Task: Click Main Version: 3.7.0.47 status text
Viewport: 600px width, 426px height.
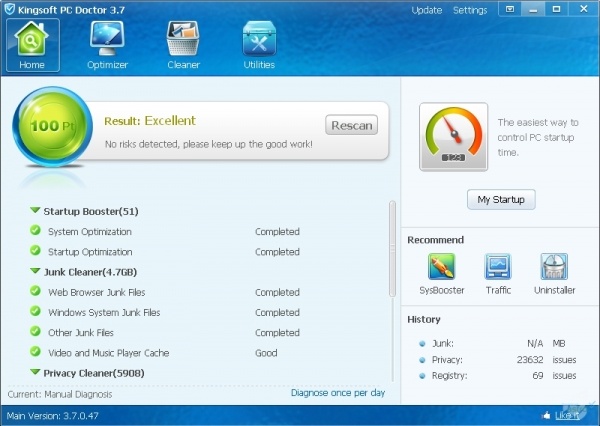Action: (x=52, y=416)
